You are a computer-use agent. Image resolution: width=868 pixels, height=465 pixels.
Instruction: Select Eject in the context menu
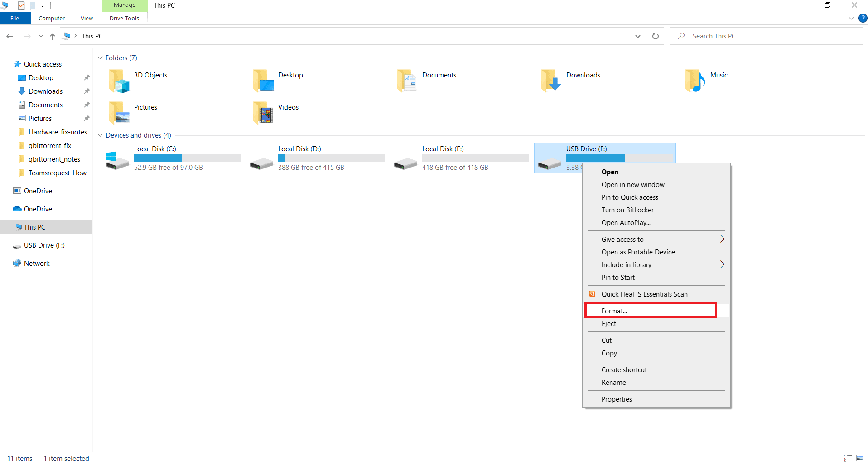click(609, 324)
